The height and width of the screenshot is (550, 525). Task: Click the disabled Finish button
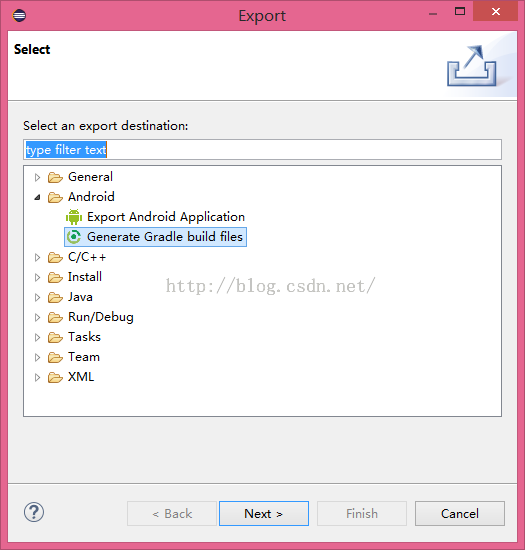[362, 514]
